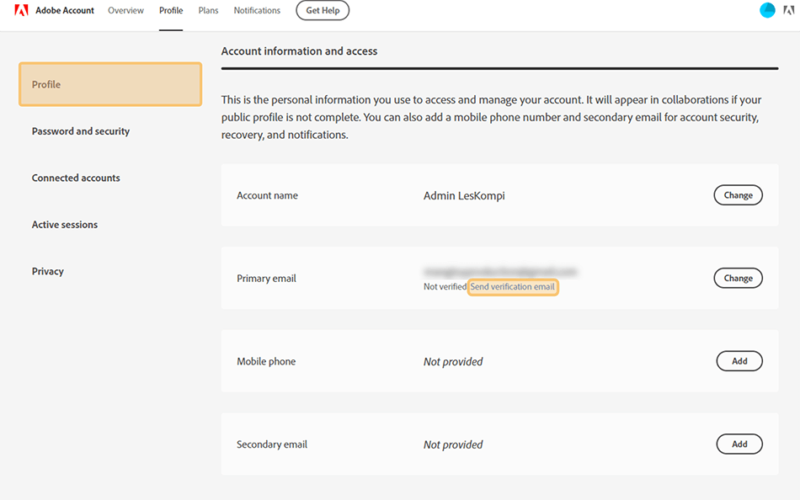This screenshot has height=500, width=800.
Task: Click the 'Secondary email' label
Action: pos(272,444)
